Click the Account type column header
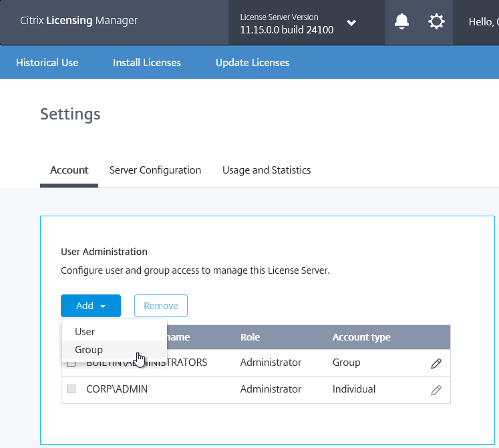The height and width of the screenshot is (448, 499). pos(361,337)
